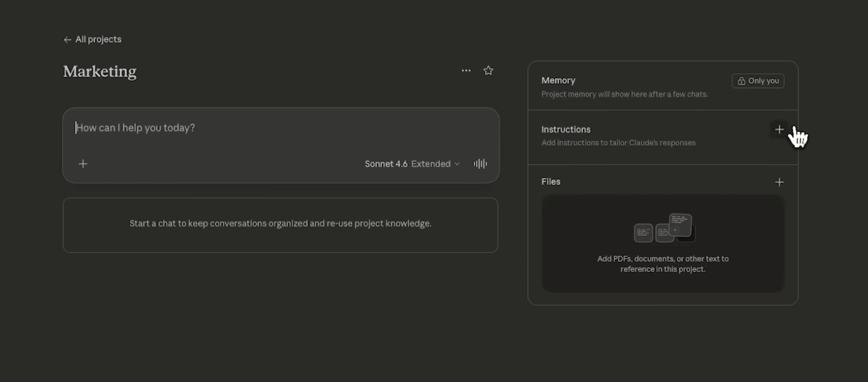Viewport: 868px width, 382px height.
Task: Click the 'How can I help you today?' input
Action: 280,128
